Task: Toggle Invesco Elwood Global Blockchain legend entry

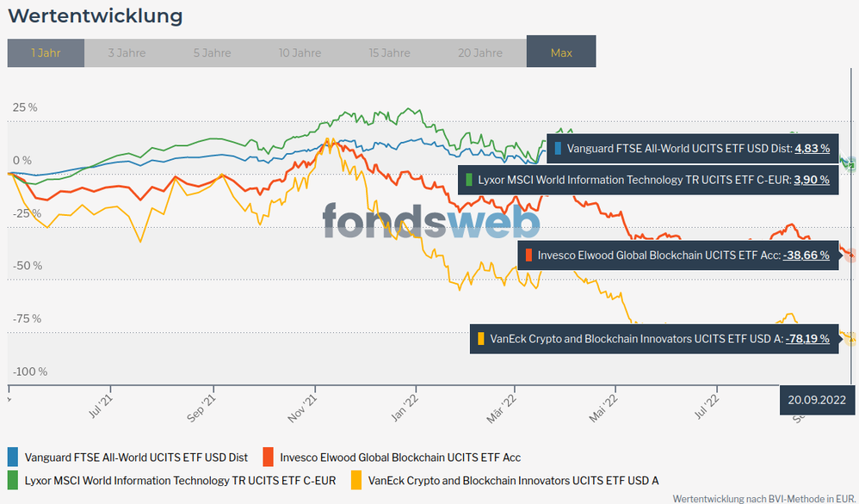Action: pos(400,458)
